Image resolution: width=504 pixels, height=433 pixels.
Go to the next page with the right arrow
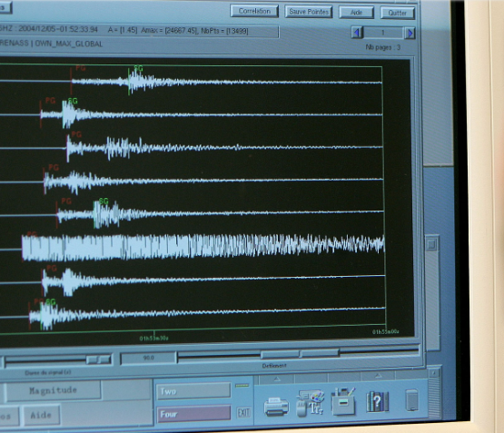(410, 33)
